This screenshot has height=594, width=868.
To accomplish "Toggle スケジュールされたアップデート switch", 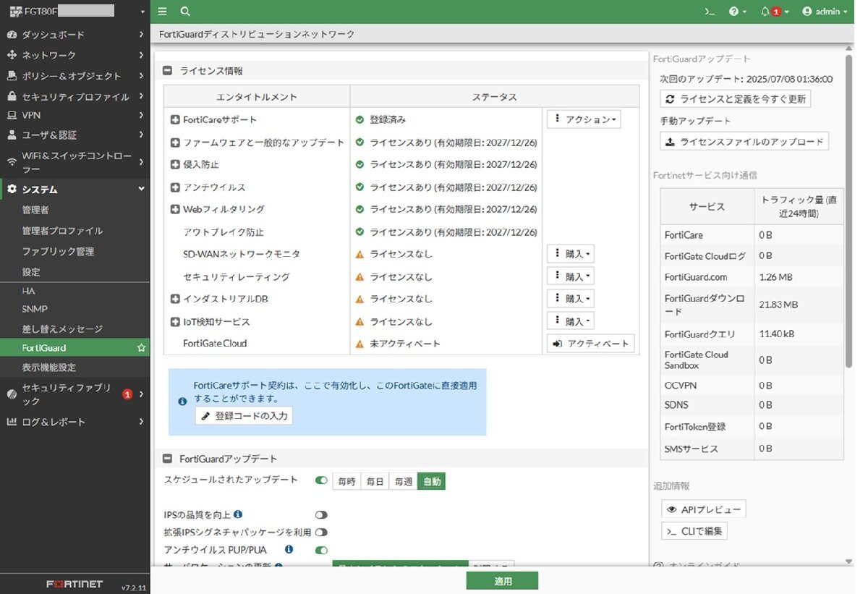I will [x=322, y=480].
